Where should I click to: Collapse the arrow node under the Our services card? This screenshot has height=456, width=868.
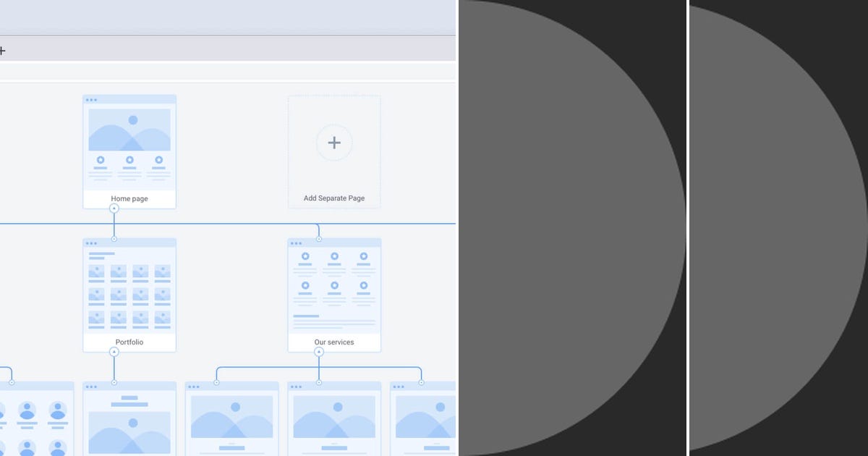click(x=319, y=352)
